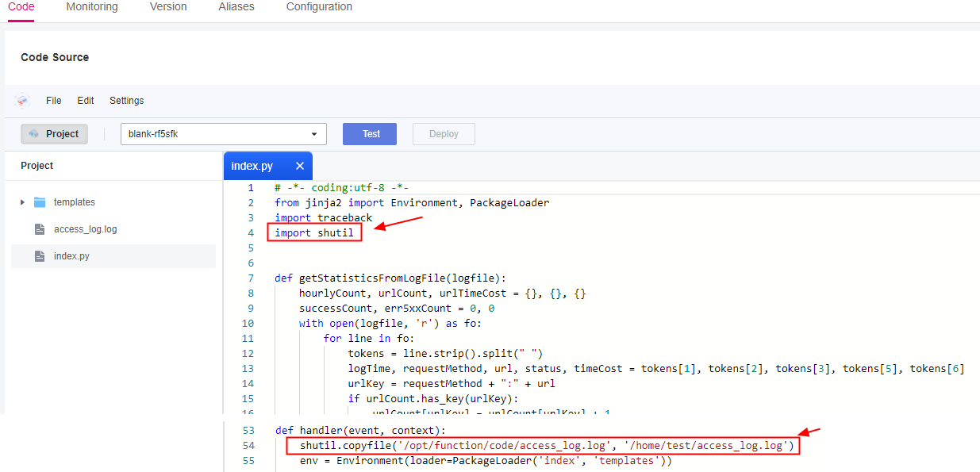Place cursor on 'import shutil' line

pyautogui.click(x=314, y=232)
